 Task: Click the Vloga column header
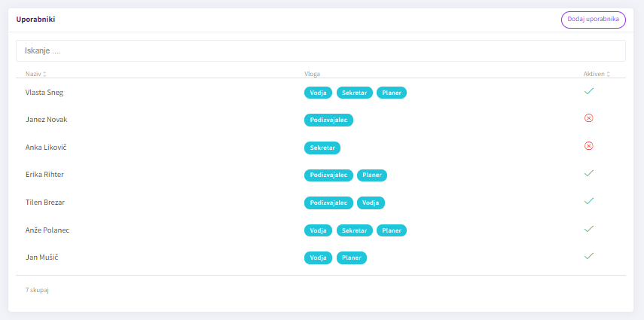312,74
